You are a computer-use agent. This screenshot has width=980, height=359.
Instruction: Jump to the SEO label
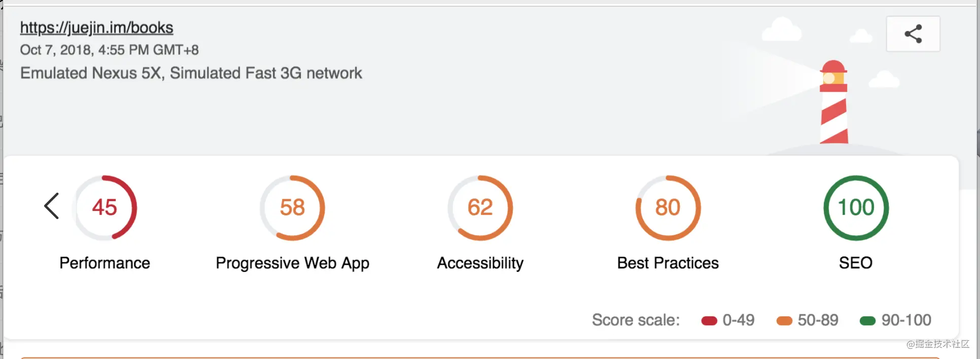[856, 263]
